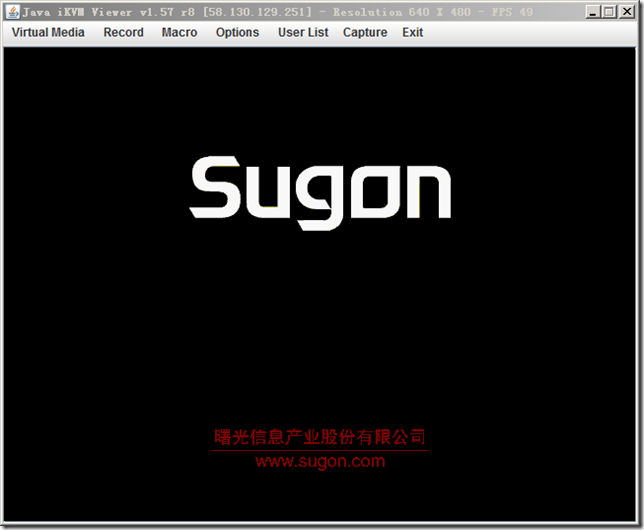This screenshot has height=530, width=644.
Task: Close the iKVM Viewer window
Action: click(627, 12)
